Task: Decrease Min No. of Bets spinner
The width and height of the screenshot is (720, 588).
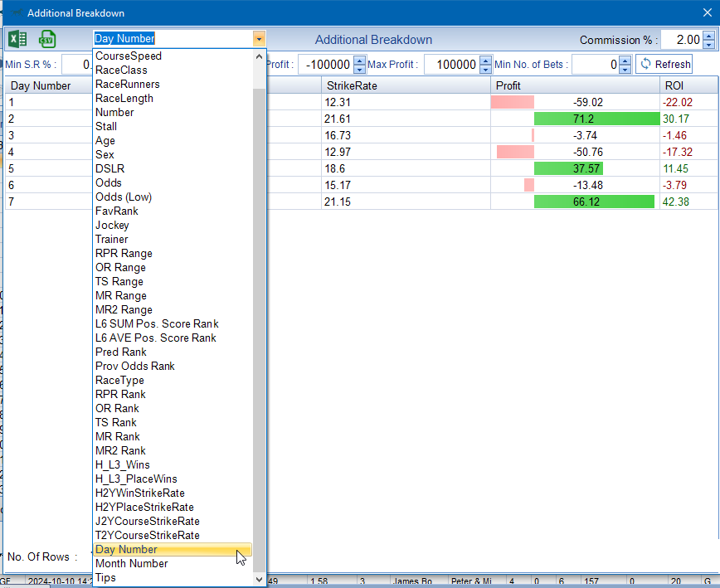Action: [625, 69]
